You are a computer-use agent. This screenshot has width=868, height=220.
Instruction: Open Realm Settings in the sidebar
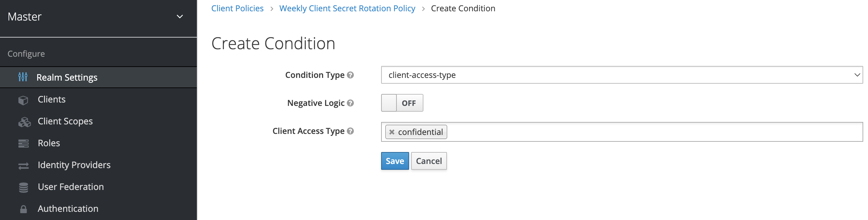tap(98, 78)
